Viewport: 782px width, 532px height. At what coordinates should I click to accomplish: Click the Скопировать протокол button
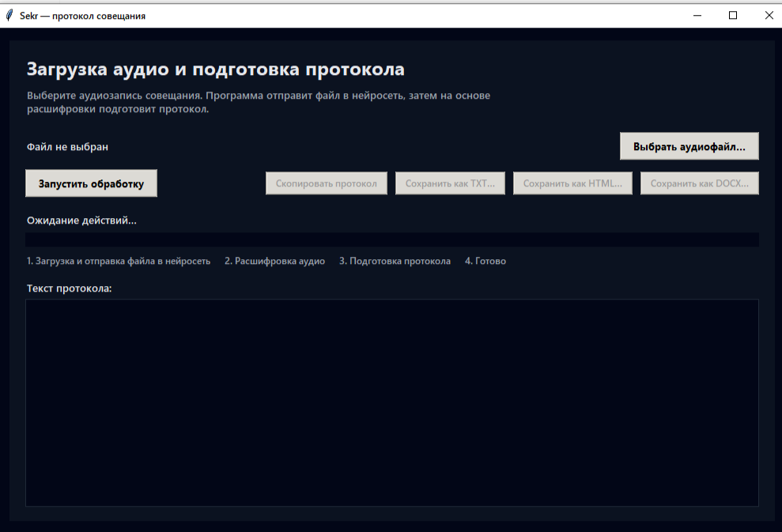[x=326, y=183]
